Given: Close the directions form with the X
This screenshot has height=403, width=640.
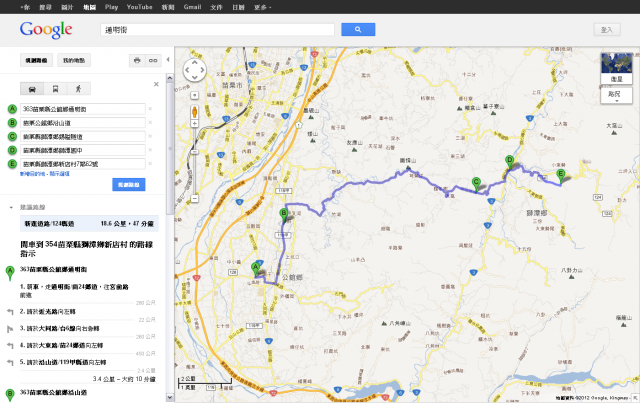Looking at the screenshot, I should click(156, 84).
